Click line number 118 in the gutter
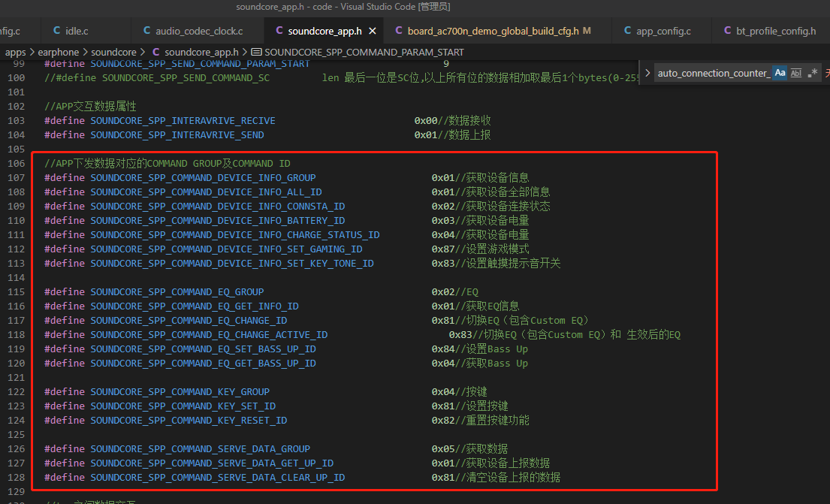 click(17, 334)
